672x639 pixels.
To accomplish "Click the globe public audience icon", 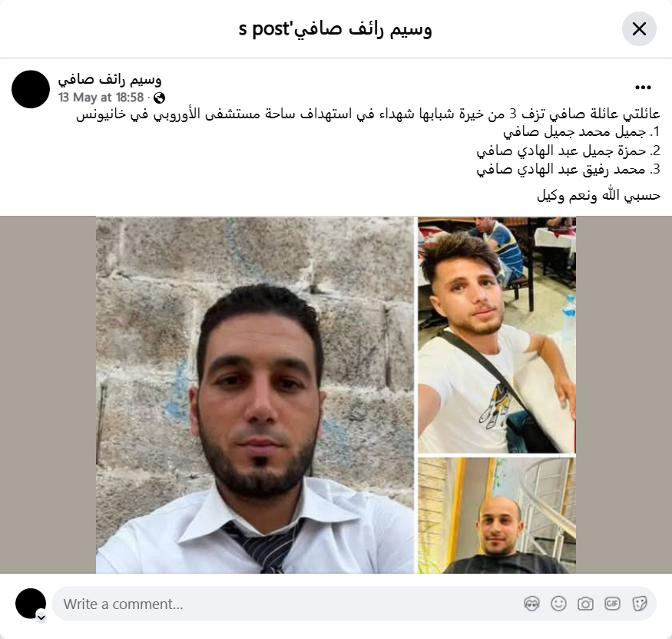I will click(159, 98).
